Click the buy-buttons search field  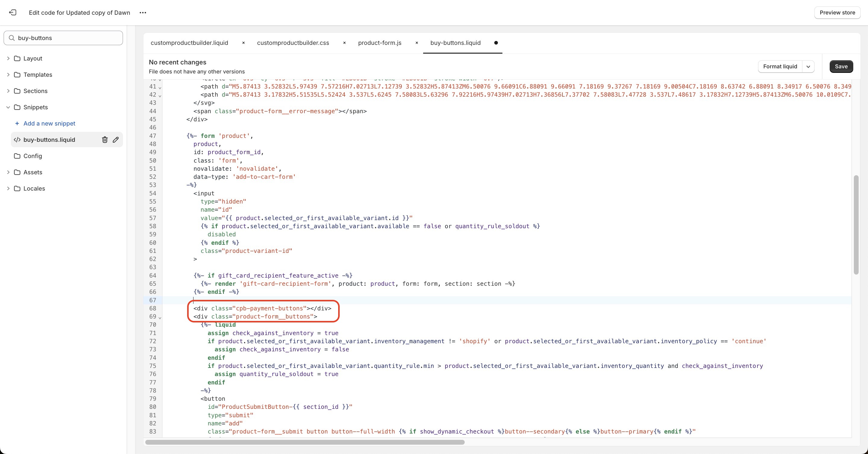click(x=63, y=38)
